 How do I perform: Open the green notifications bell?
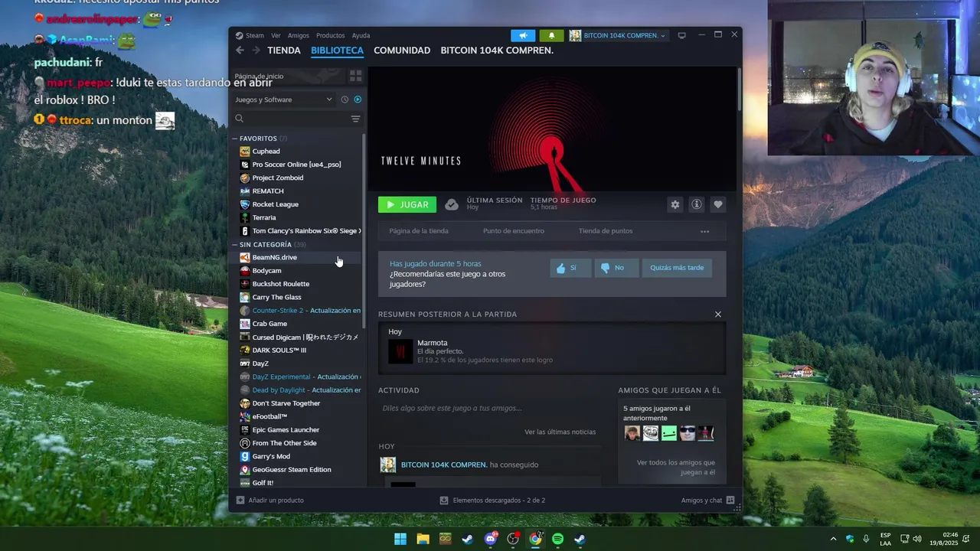pyautogui.click(x=551, y=35)
